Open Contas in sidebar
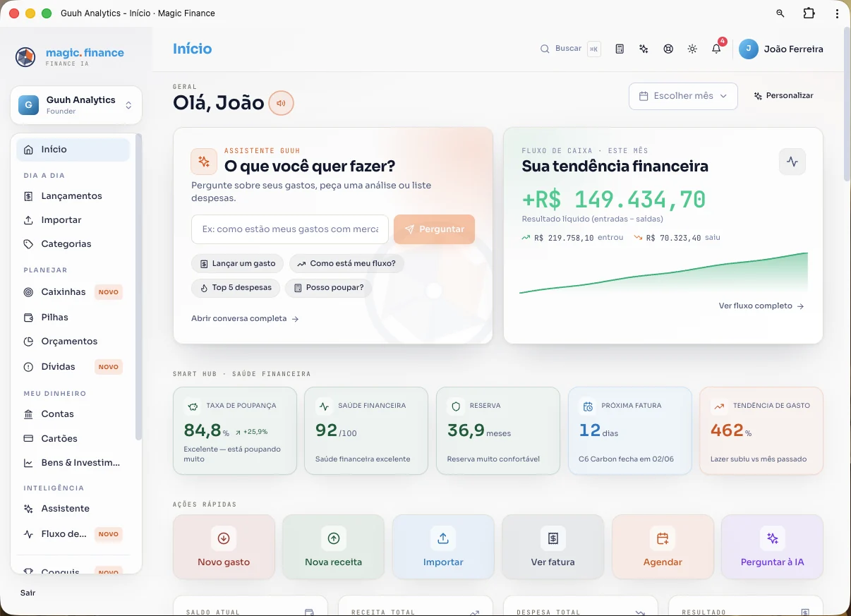Viewport: 851px width, 616px height. [x=73, y=414]
